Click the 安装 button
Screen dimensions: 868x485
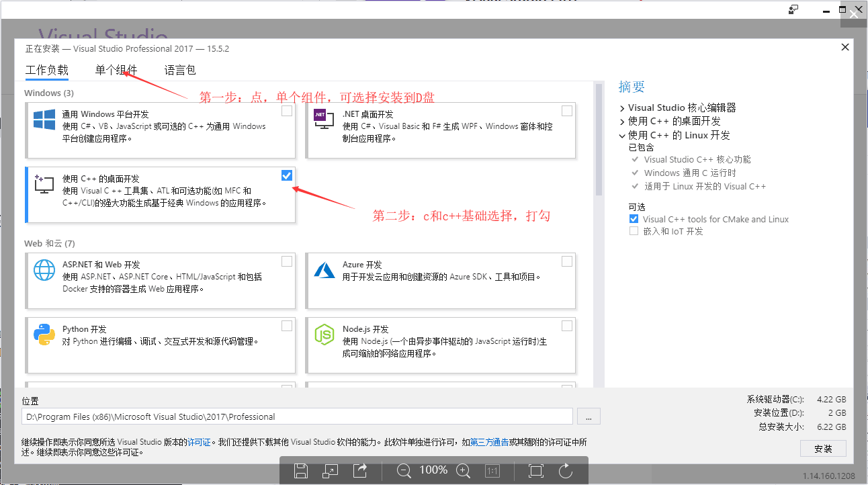pos(823,449)
